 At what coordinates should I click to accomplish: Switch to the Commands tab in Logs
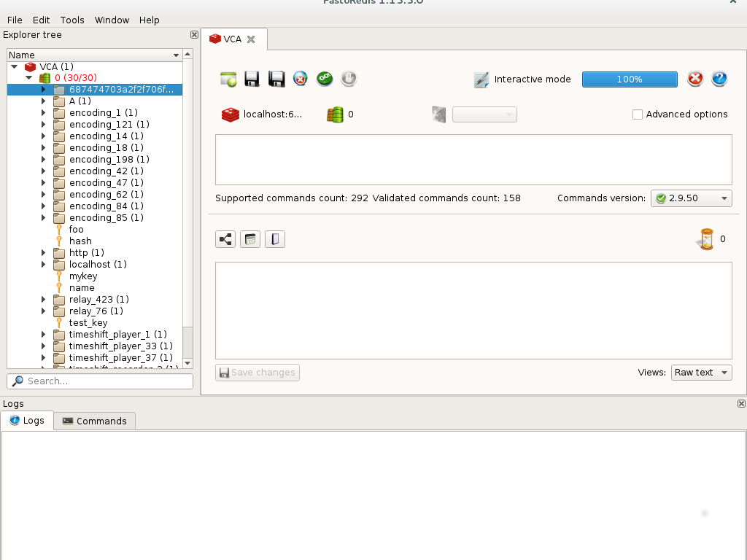94,421
